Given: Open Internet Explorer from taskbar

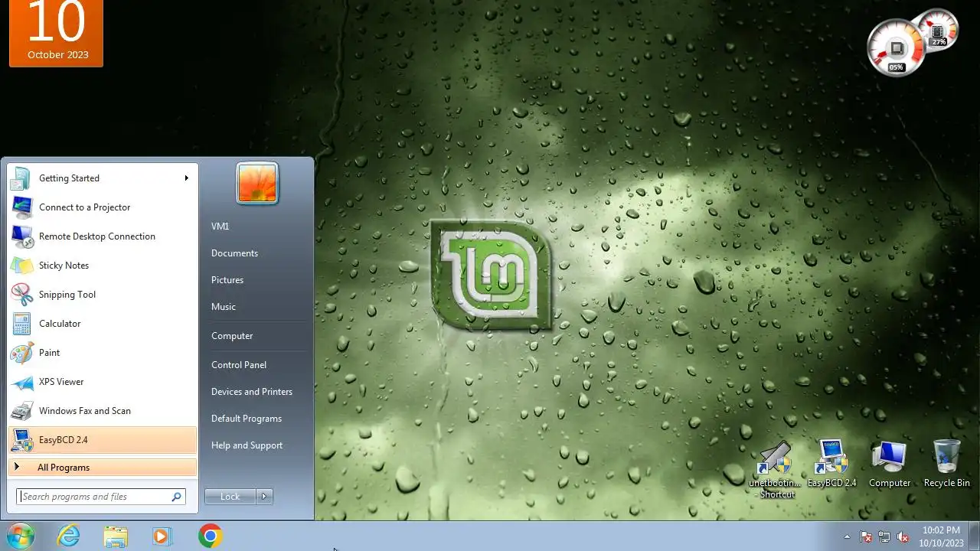Looking at the screenshot, I should pos(69,536).
